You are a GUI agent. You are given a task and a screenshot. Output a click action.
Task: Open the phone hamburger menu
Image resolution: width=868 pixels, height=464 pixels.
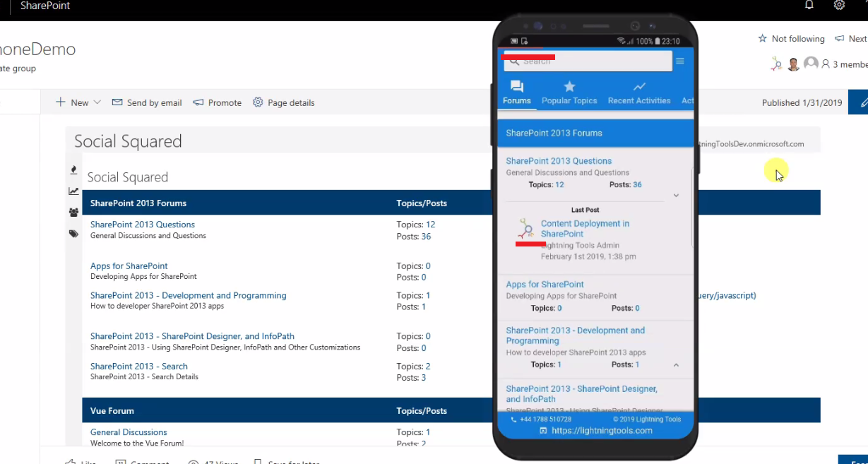click(x=680, y=61)
